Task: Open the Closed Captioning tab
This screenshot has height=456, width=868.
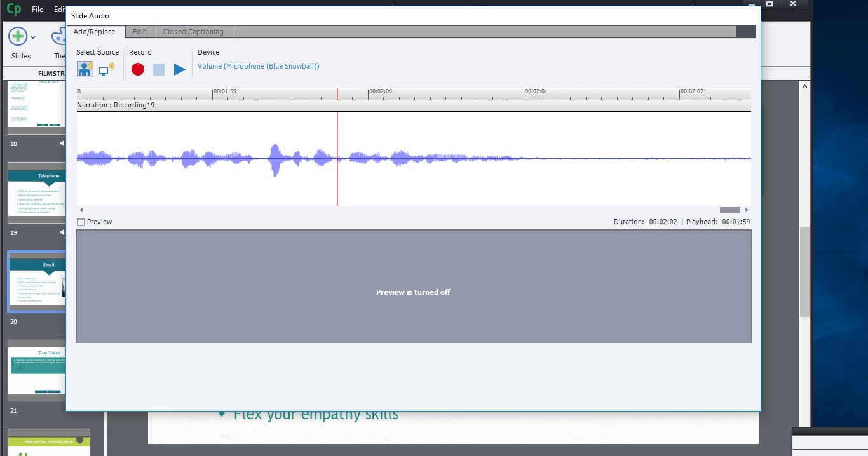Action: (x=193, y=32)
